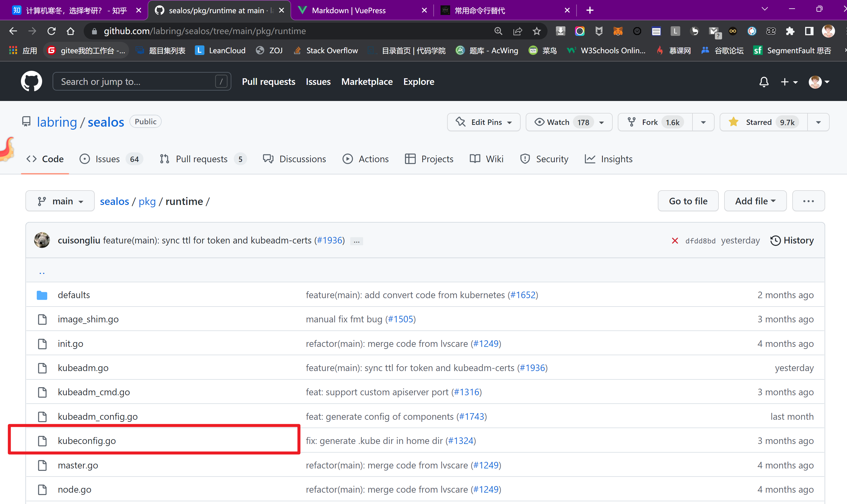
Task: Click the share page icon in address bar
Action: (x=517, y=31)
